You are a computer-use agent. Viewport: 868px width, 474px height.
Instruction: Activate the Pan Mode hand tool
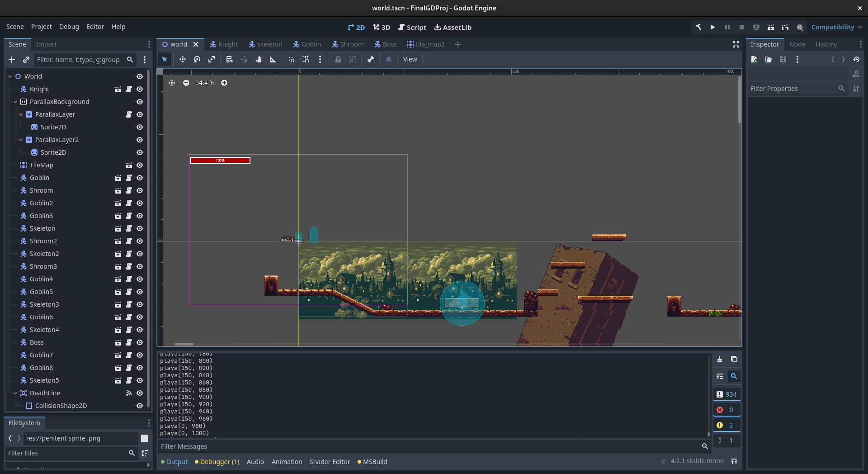[258, 59]
